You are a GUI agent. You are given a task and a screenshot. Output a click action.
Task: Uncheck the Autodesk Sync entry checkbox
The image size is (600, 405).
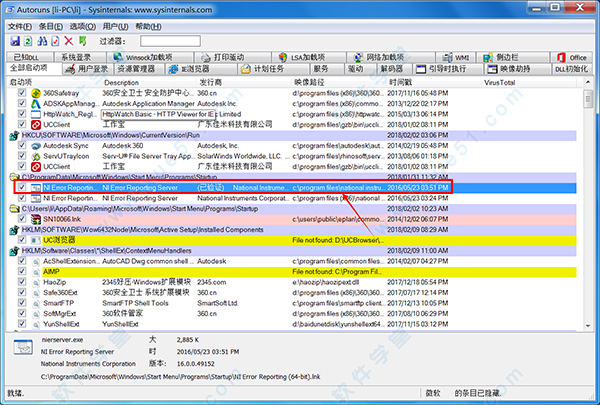pyautogui.click(x=22, y=145)
